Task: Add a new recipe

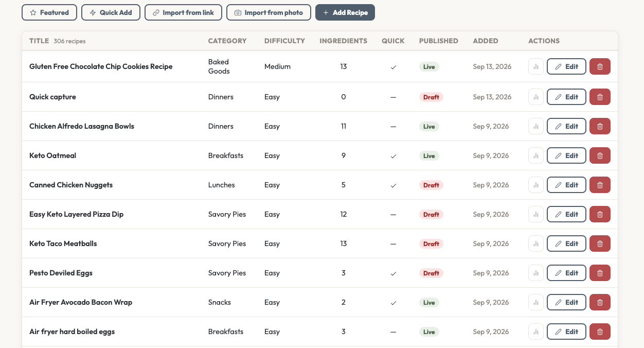Action: 345,12
